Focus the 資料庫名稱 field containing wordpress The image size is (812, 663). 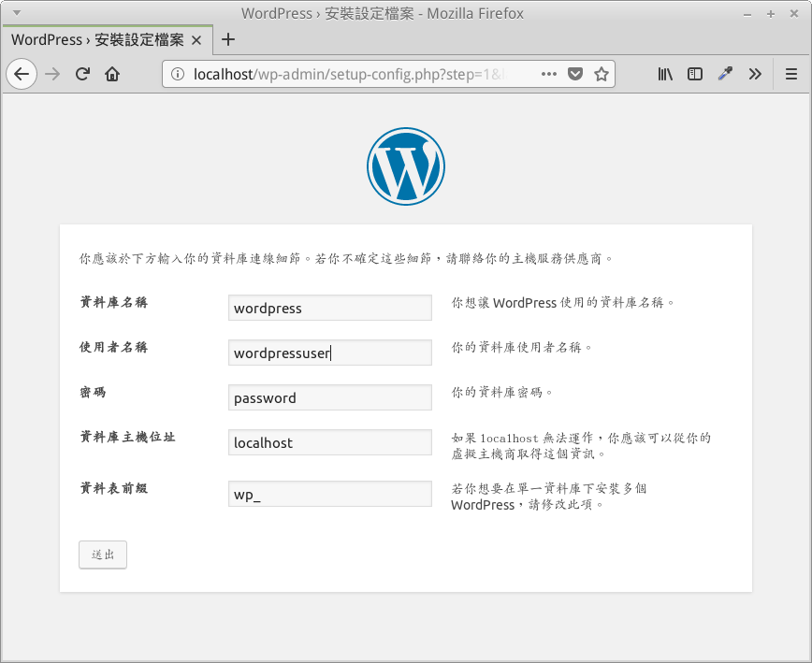coord(330,308)
